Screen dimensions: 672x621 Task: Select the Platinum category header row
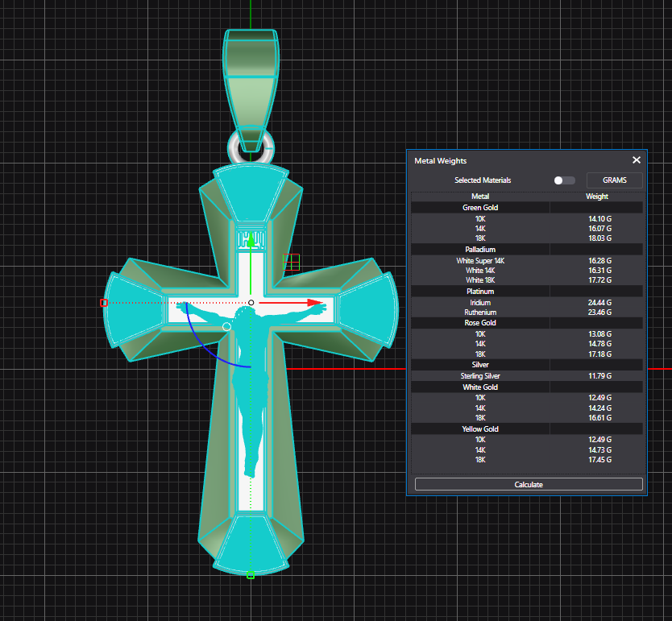pyautogui.click(x=479, y=292)
